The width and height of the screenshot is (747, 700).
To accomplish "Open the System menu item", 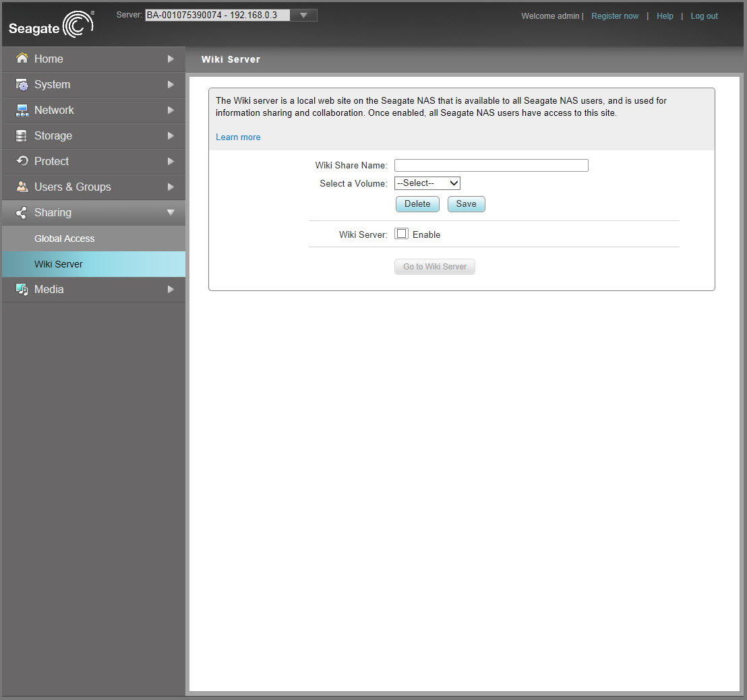I will tap(94, 85).
